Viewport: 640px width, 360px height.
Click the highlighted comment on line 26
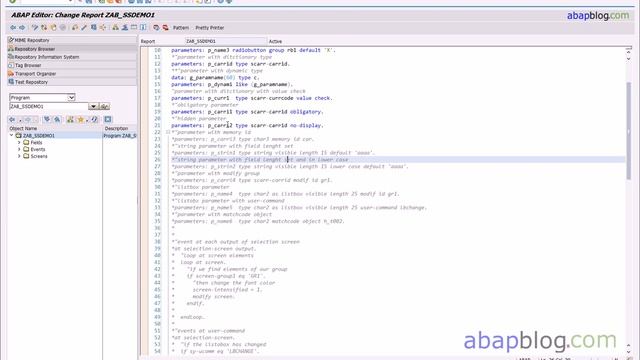(x=260, y=160)
